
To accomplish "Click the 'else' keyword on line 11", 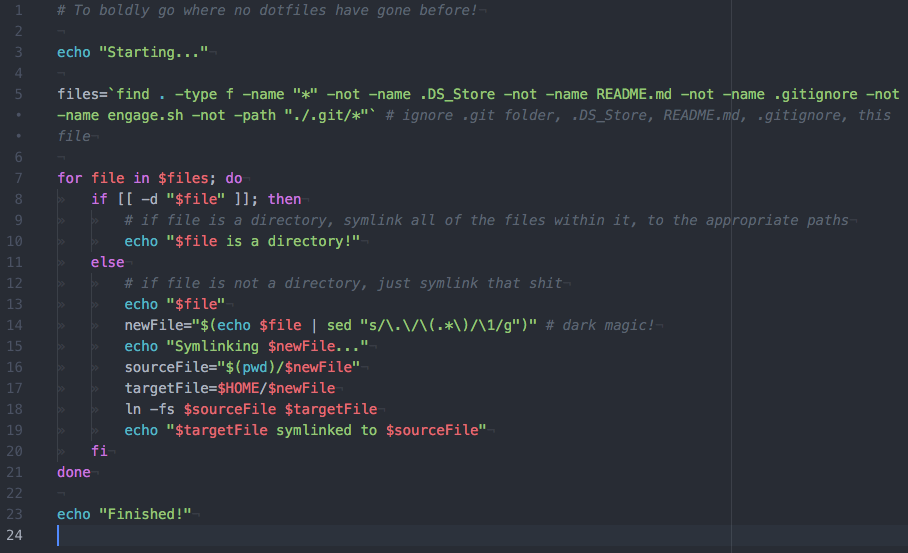I will (107, 262).
